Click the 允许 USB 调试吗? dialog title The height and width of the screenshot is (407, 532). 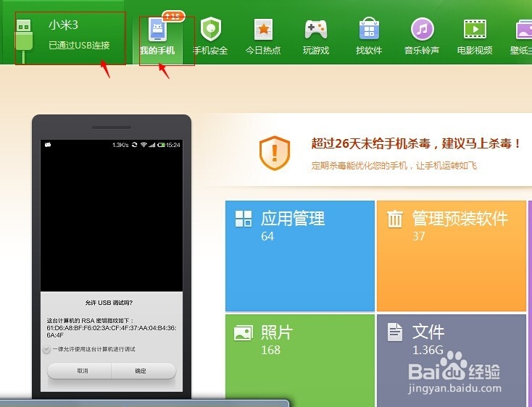pos(109,303)
